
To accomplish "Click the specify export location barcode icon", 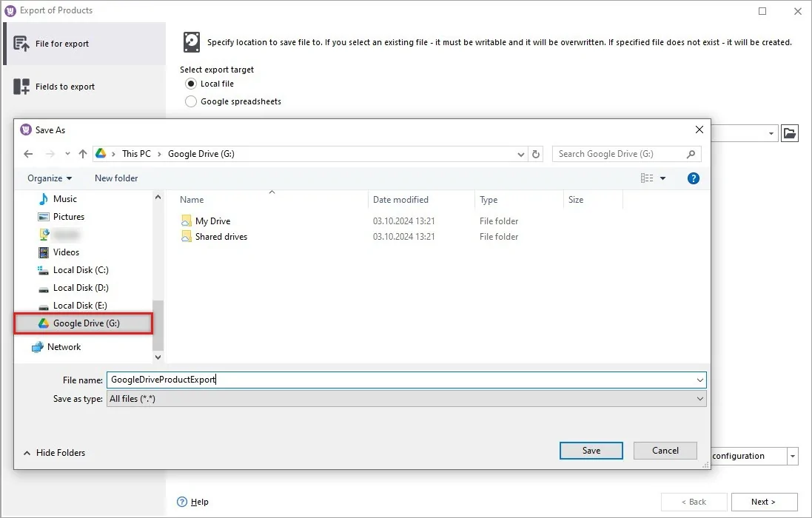I will pos(192,42).
